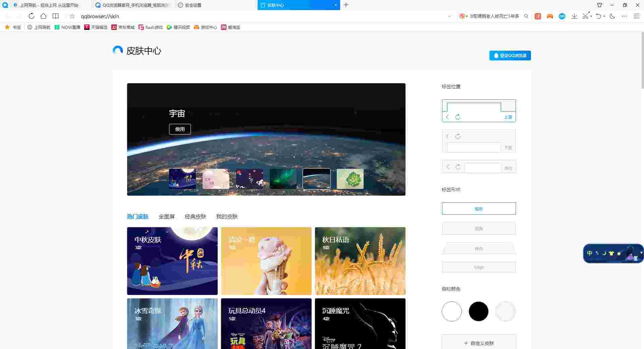Expand the address bar suggestions chevron

click(450, 16)
